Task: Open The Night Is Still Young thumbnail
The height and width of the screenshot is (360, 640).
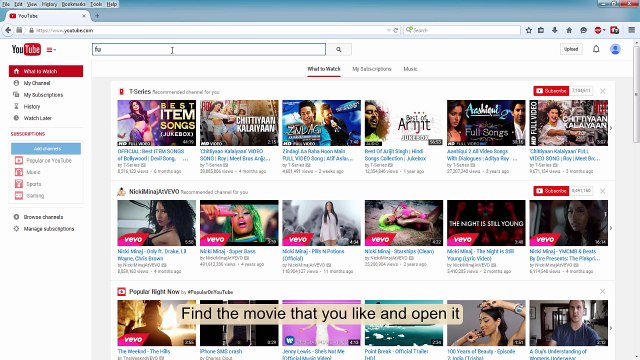Action: point(486,223)
